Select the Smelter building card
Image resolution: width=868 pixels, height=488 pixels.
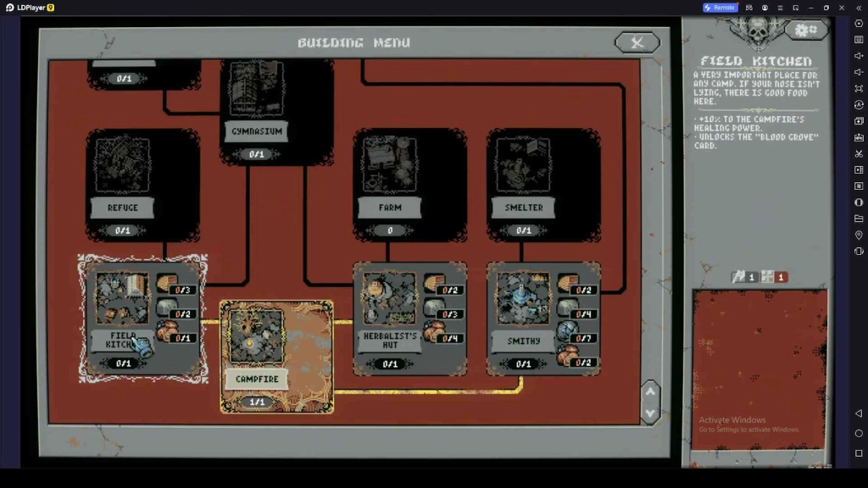tap(543, 186)
